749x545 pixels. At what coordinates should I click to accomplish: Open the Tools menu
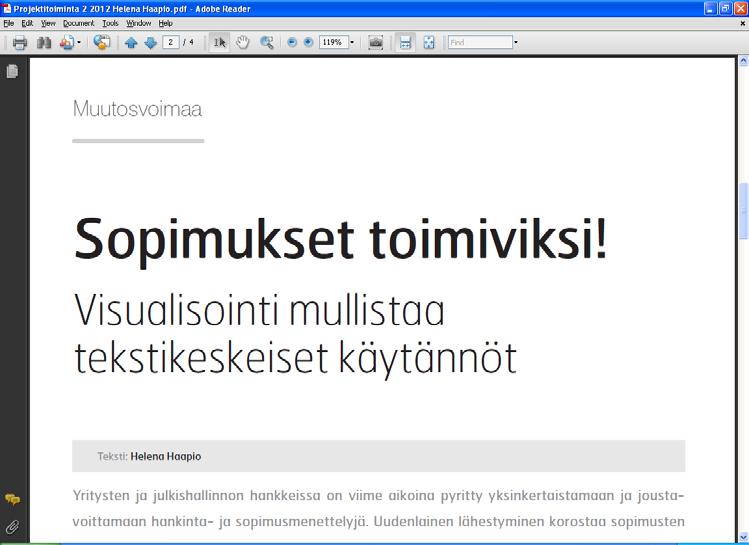coord(110,23)
